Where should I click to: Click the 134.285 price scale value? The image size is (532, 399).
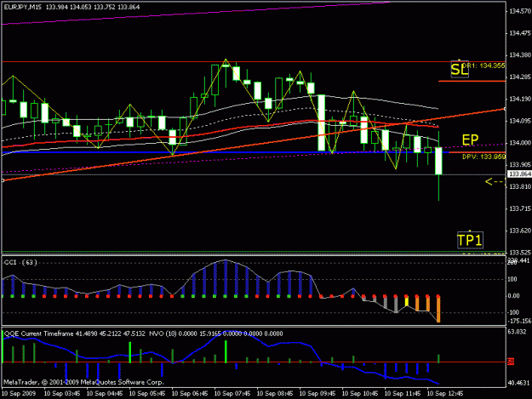coord(520,77)
